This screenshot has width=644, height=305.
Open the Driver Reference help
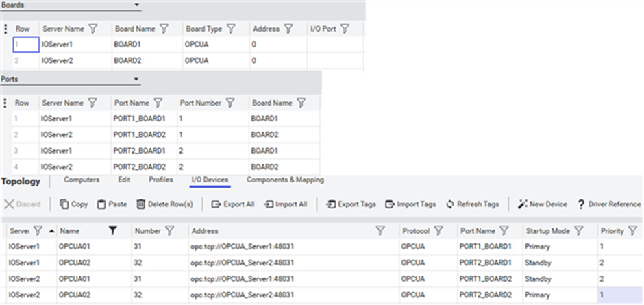[x=609, y=204]
